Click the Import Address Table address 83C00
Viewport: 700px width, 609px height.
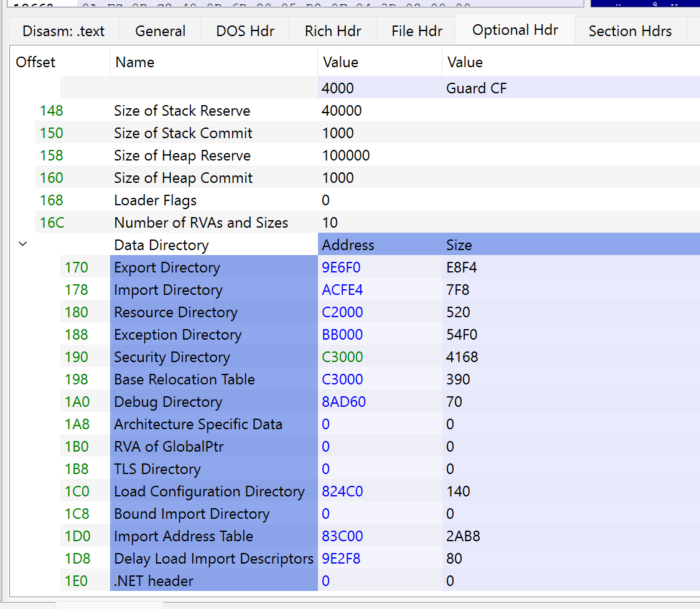tap(342, 536)
